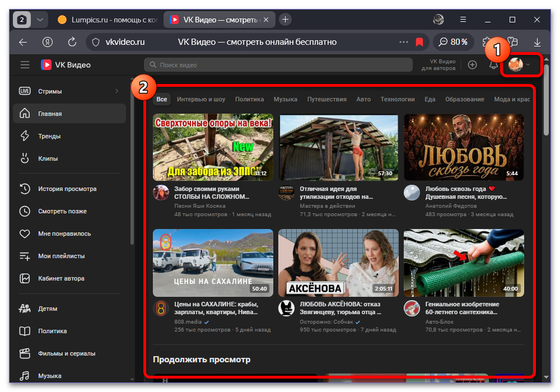
Task: Open Забор своими руками video title
Action: coord(212,193)
